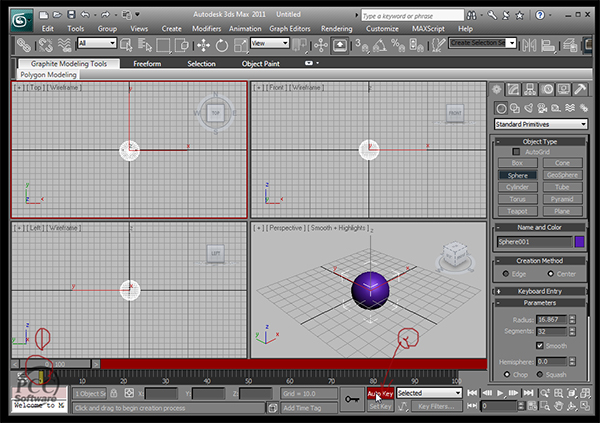600x423 pixels.
Task: Uncheck the Smooth checkbox
Action: pyautogui.click(x=540, y=346)
